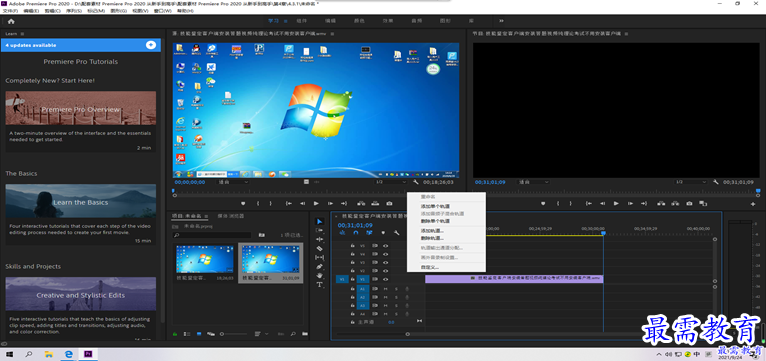Select the Hand tool
Image resolution: width=766 pixels, height=361 pixels.
click(x=319, y=276)
